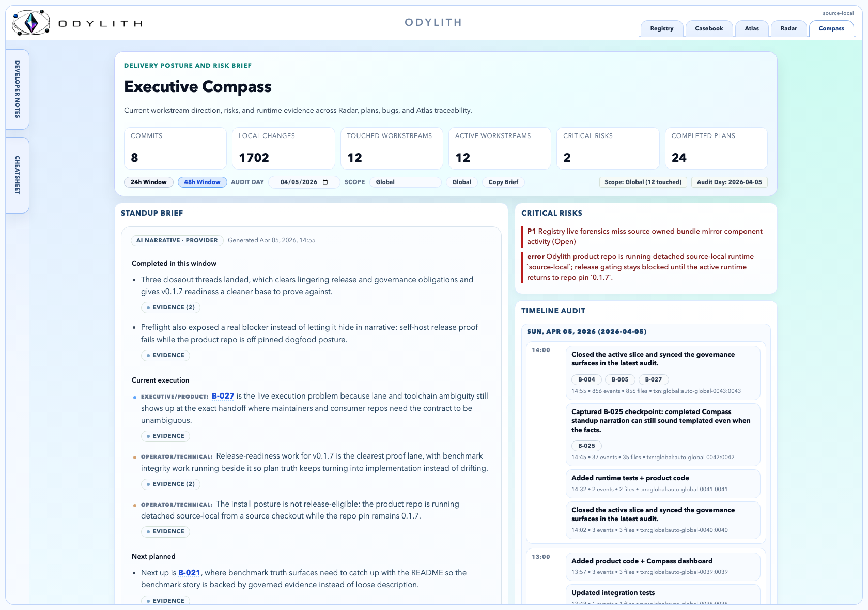Click the P1 Registry live forensics risk

pos(645,236)
